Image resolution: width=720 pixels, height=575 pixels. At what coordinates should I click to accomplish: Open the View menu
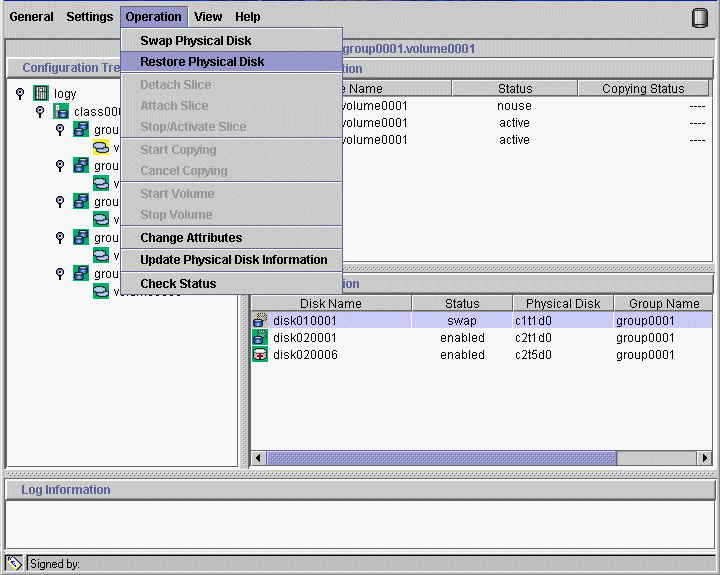point(208,17)
